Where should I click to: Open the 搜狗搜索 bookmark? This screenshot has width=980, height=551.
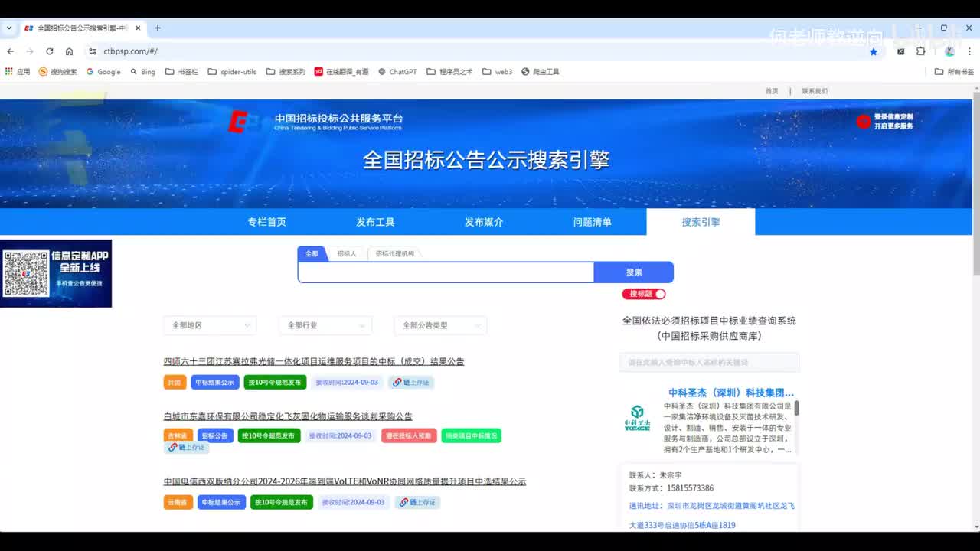tap(57, 72)
